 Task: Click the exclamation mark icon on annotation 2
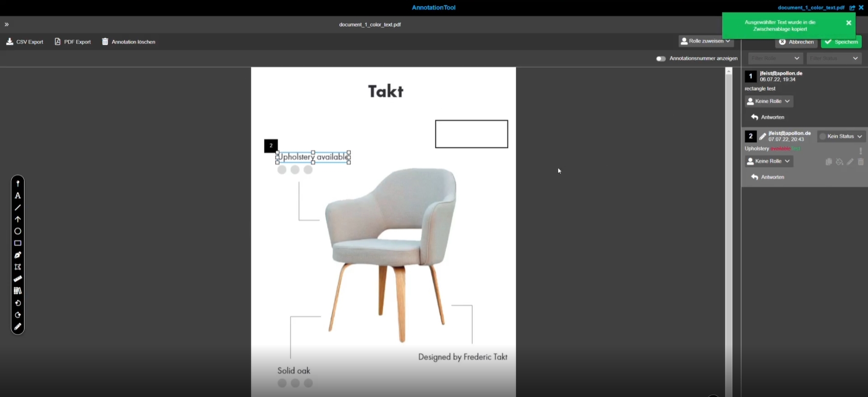click(861, 150)
